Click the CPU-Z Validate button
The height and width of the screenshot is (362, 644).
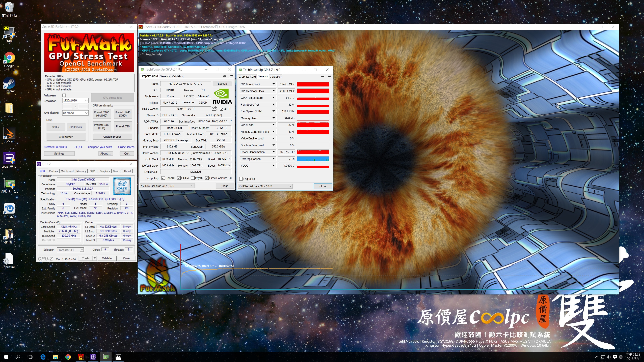107,258
